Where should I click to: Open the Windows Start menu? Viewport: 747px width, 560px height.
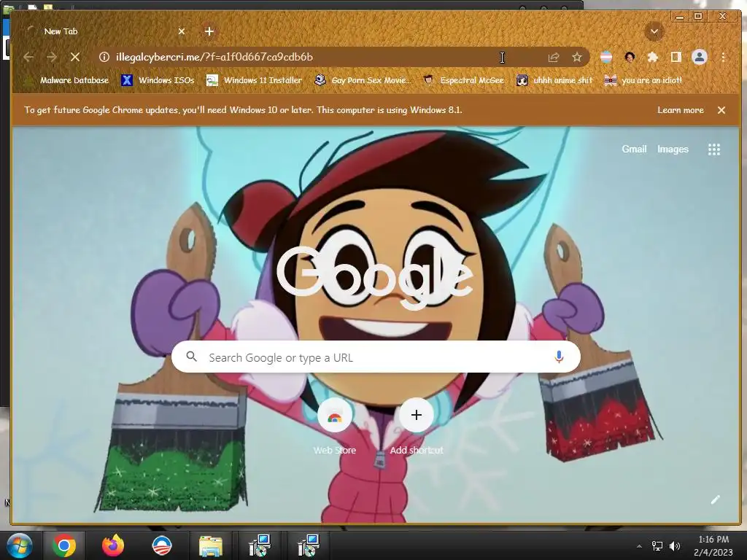pos(19,545)
